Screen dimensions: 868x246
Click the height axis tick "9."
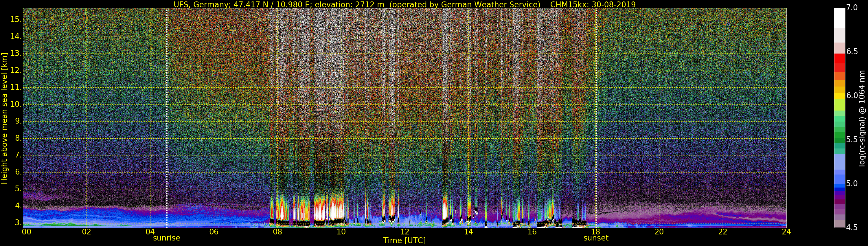click(x=18, y=121)
